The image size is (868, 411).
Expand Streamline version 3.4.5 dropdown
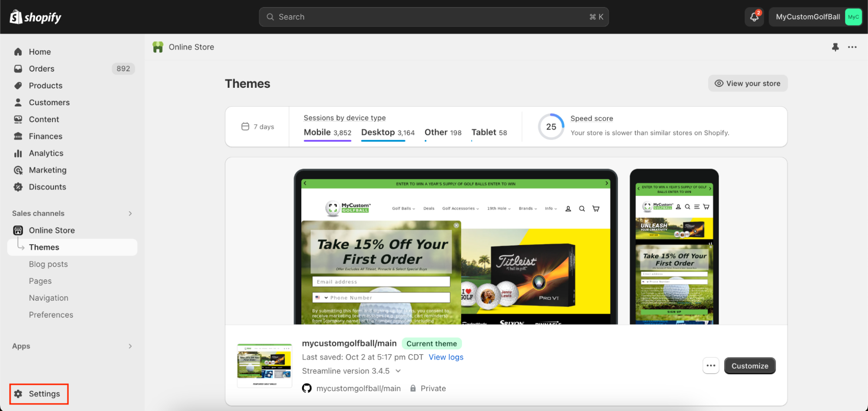click(398, 371)
